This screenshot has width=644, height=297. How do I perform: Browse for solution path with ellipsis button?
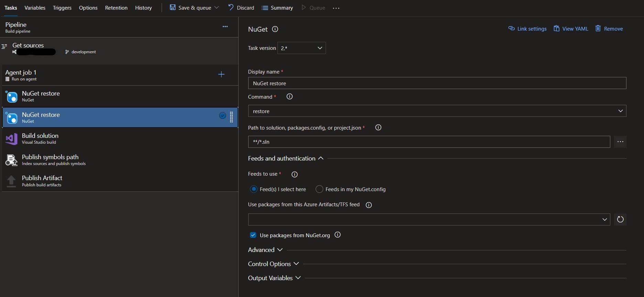[620, 142]
